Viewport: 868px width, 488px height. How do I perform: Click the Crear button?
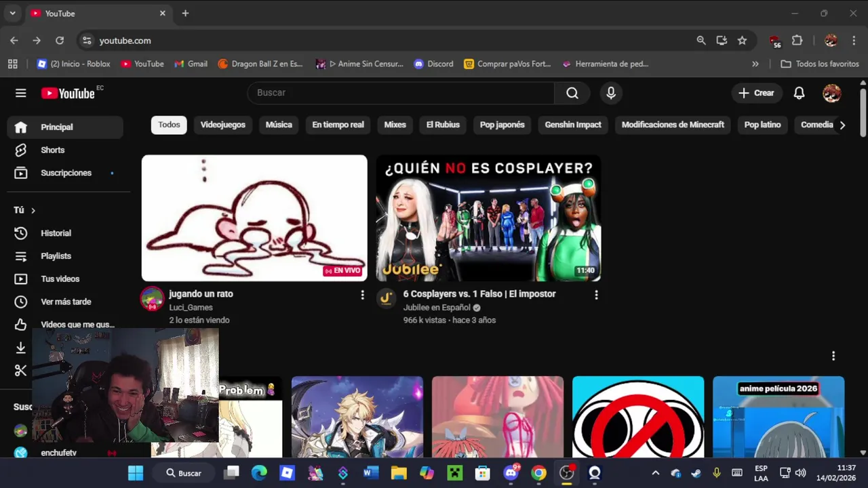click(x=756, y=93)
